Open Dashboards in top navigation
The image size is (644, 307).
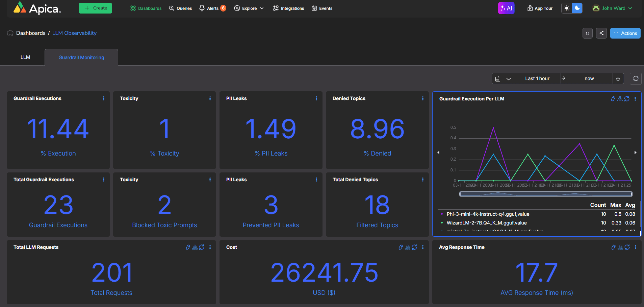(146, 8)
